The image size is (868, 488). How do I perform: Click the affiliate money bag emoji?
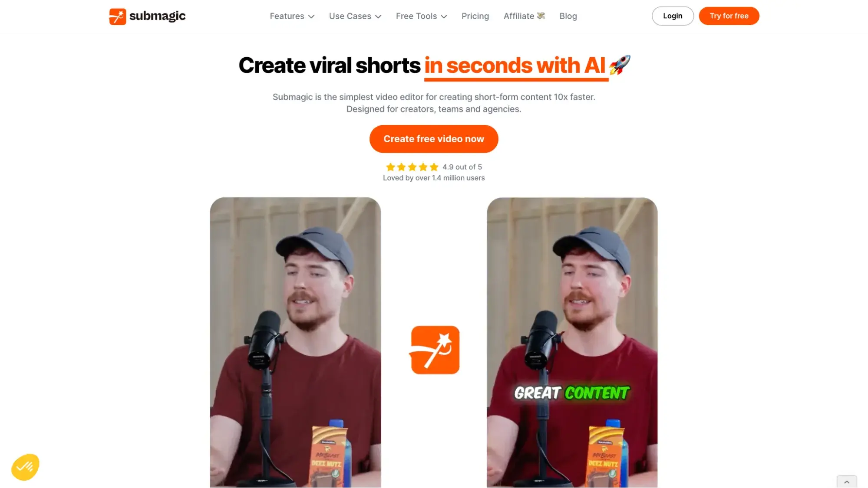click(541, 16)
